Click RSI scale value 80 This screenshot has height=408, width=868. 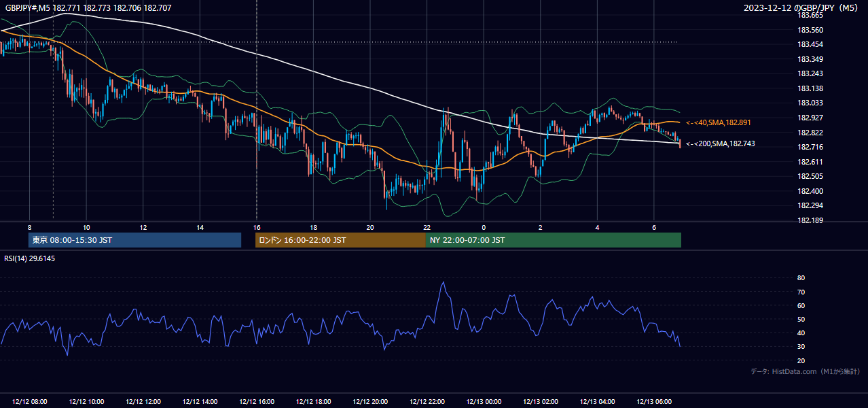tap(801, 278)
